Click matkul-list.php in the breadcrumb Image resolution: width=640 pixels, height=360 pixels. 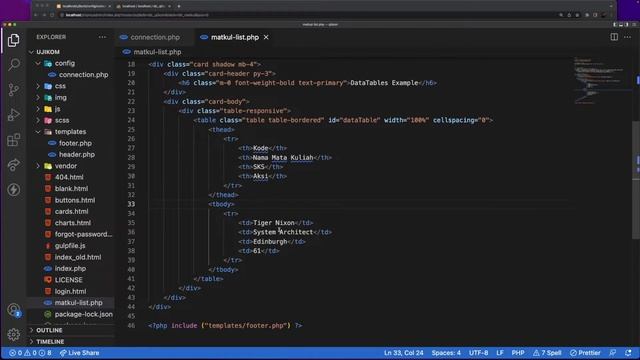(x=157, y=52)
